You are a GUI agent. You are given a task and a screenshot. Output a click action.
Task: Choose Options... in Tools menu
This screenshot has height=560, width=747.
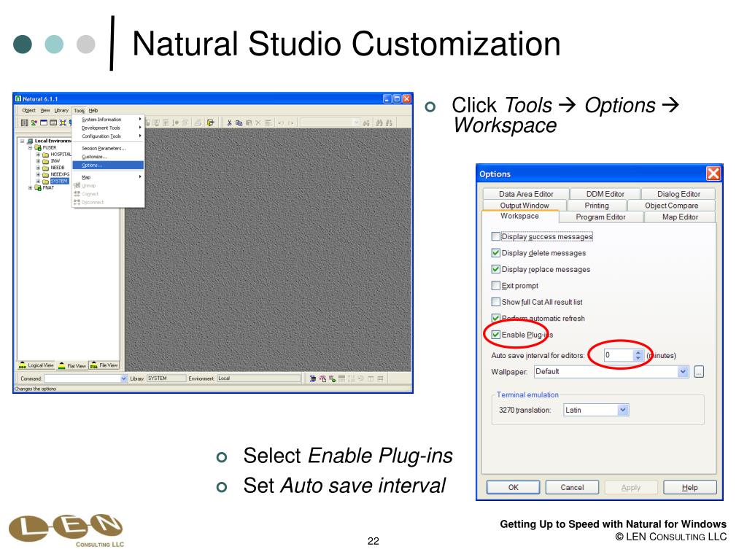108,166
